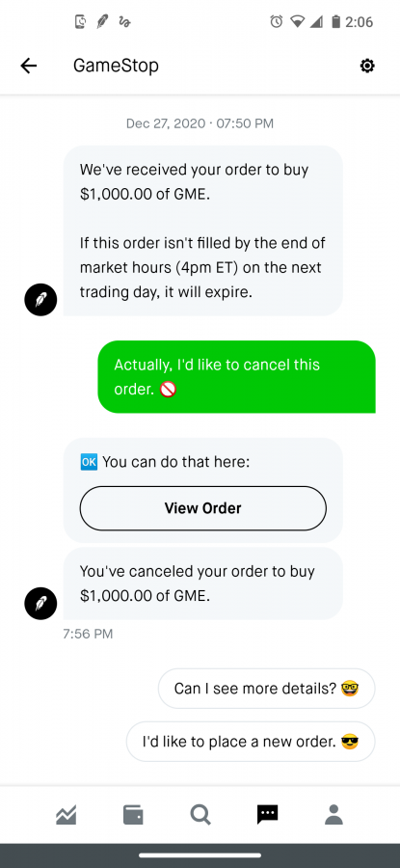400x868 pixels.
Task: Open the investing chart tab
Action: tap(66, 815)
